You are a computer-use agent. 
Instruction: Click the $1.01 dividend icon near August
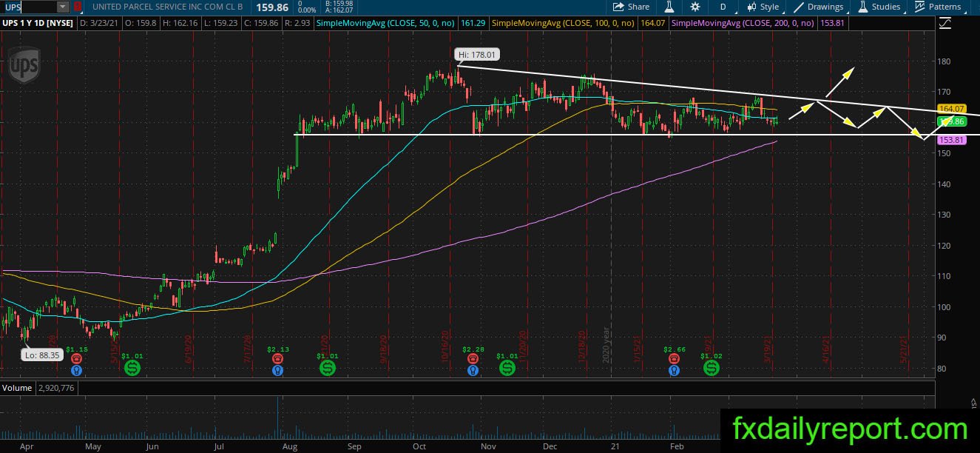327,367
